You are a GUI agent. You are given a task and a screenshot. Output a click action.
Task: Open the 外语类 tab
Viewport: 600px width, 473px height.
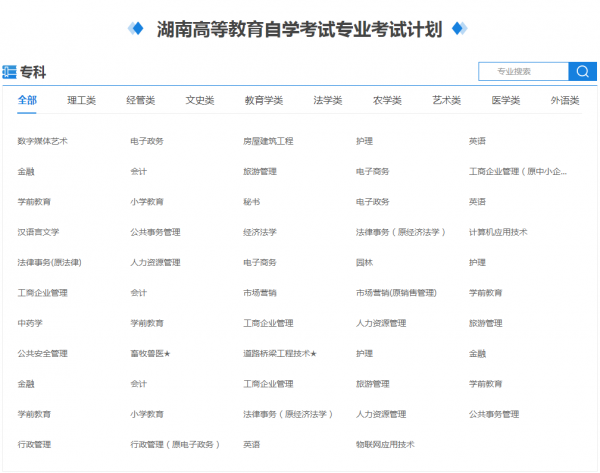click(x=565, y=101)
